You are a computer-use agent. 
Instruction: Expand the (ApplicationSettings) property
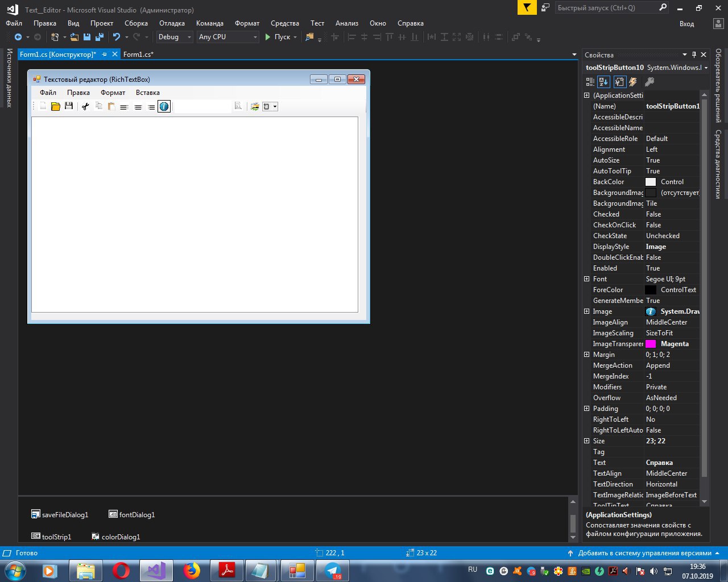coord(586,95)
